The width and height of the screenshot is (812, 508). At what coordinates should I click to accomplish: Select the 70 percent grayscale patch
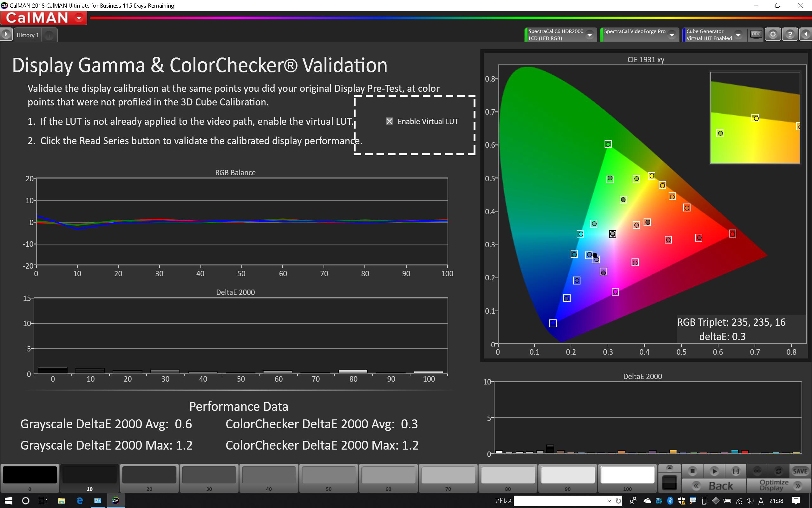(x=448, y=478)
